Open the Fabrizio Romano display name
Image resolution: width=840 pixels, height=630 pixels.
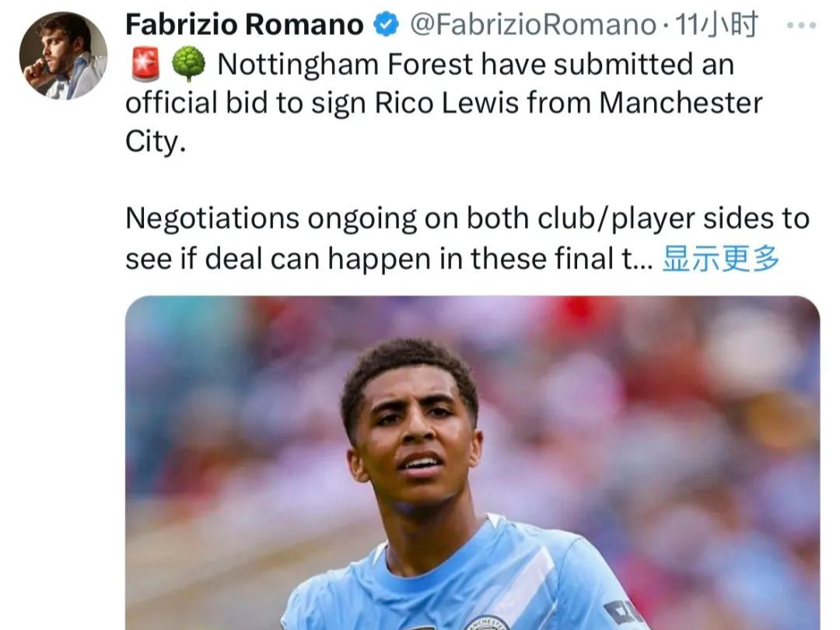click(x=244, y=25)
